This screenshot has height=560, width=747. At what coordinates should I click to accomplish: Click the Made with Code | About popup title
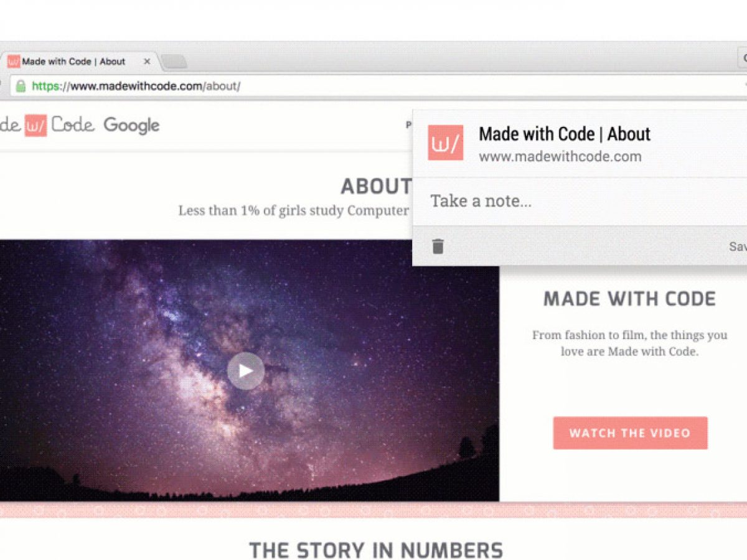click(x=565, y=134)
